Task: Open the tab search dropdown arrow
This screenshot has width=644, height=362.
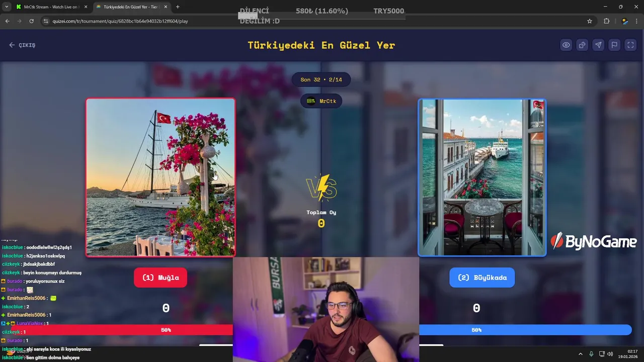Action: [x=6, y=7]
